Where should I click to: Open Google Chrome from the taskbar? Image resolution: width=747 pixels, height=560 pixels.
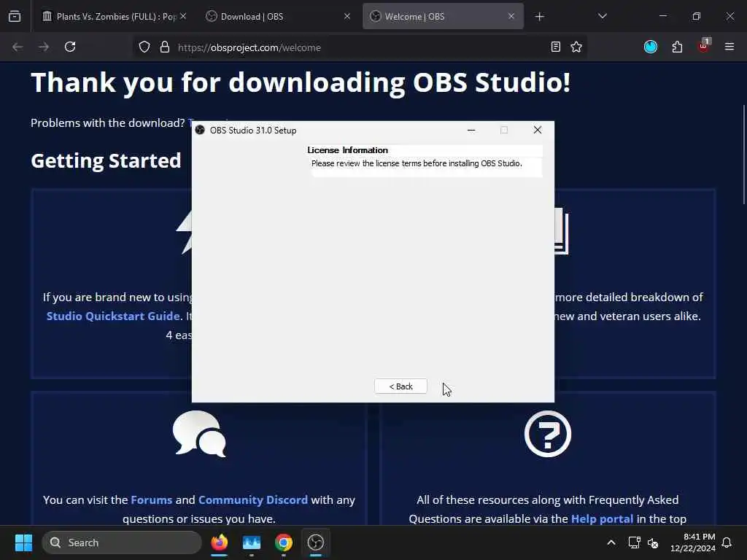284,542
